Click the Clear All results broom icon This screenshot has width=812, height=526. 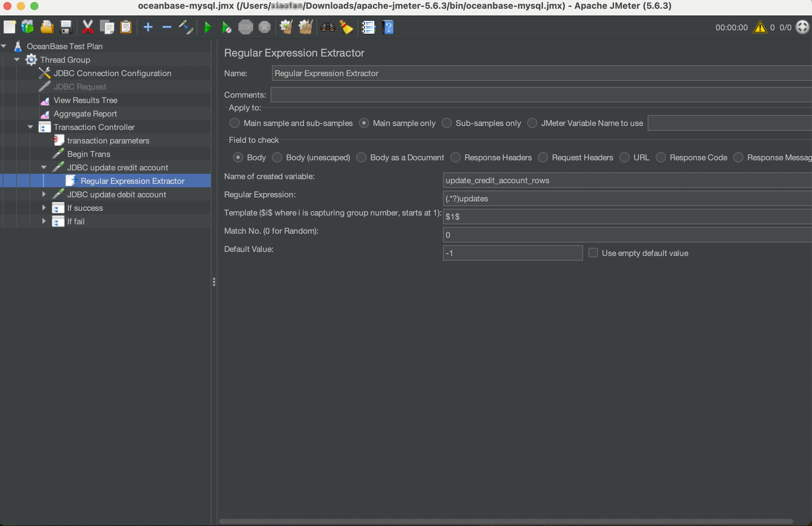(305, 27)
